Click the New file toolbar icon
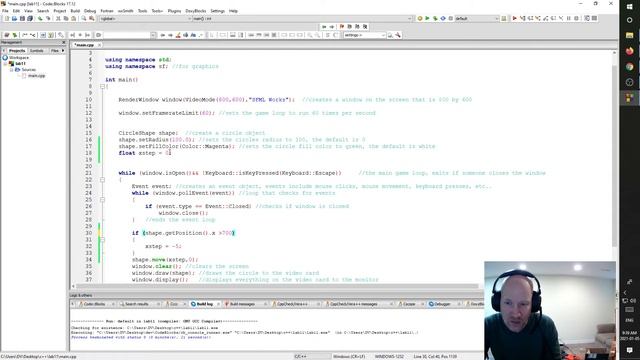The width and height of the screenshot is (640, 360). click(7, 19)
